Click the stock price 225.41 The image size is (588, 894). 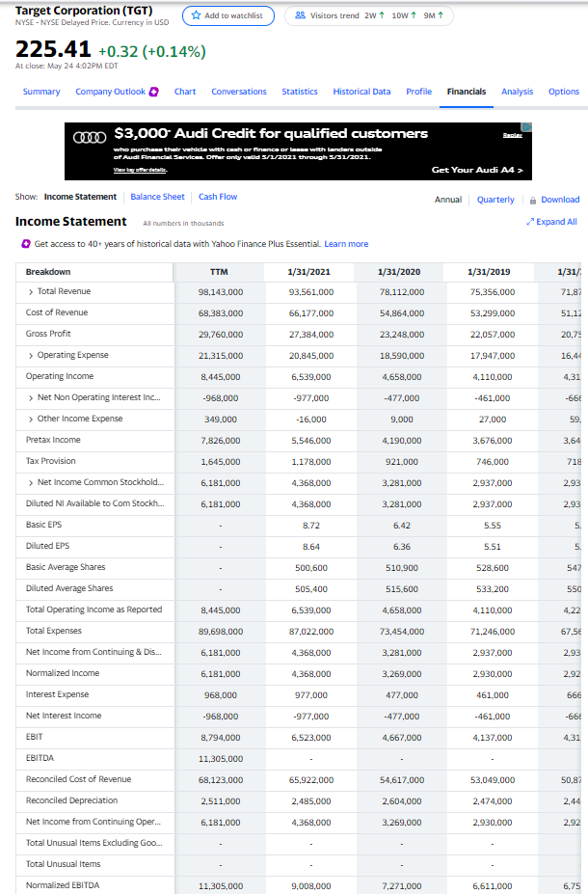53,49
